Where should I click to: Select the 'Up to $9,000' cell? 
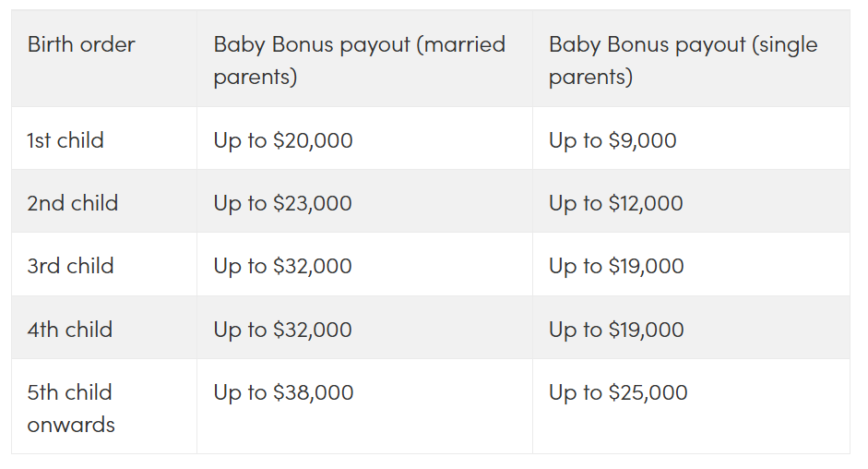(x=612, y=140)
